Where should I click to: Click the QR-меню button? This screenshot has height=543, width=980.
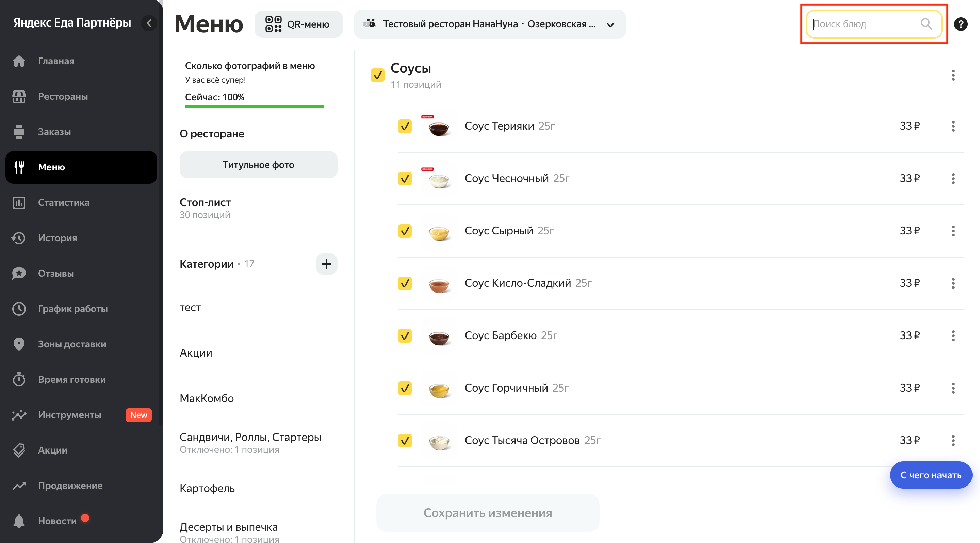pyautogui.click(x=298, y=24)
